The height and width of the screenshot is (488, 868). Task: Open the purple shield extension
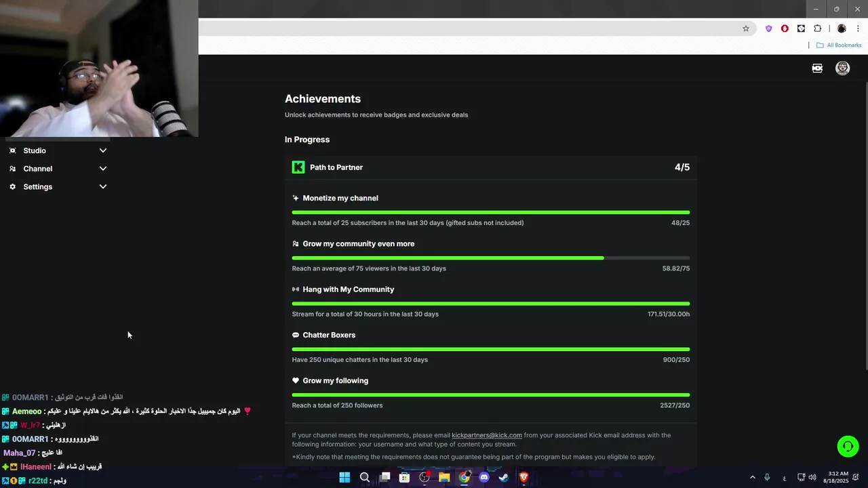(x=768, y=28)
